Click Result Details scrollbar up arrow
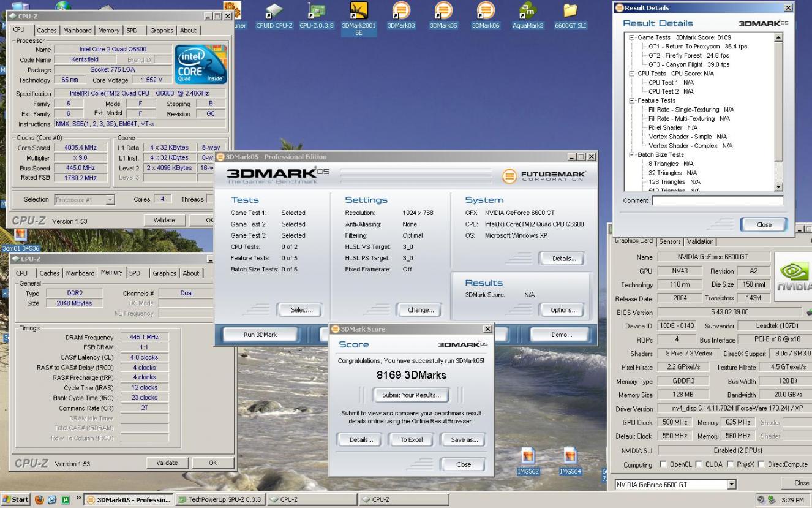This screenshot has height=508, width=812. (x=778, y=37)
